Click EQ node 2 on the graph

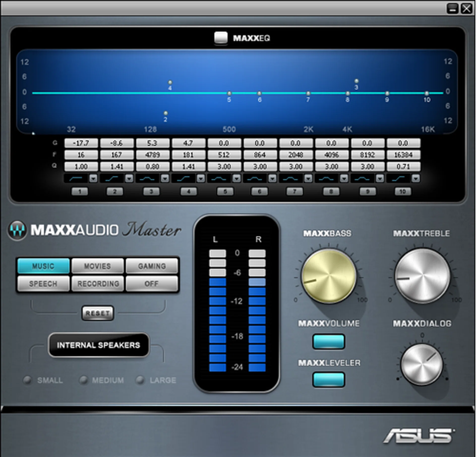[165, 113]
